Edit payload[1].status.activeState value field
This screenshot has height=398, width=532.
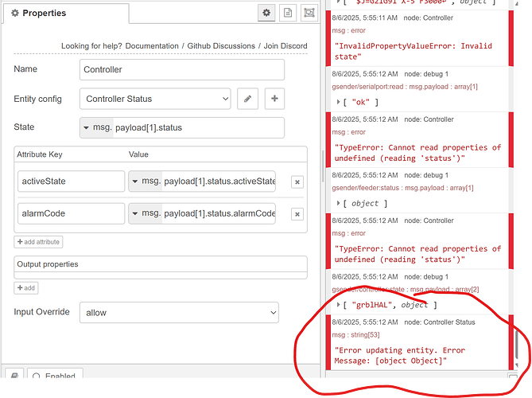pos(219,181)
